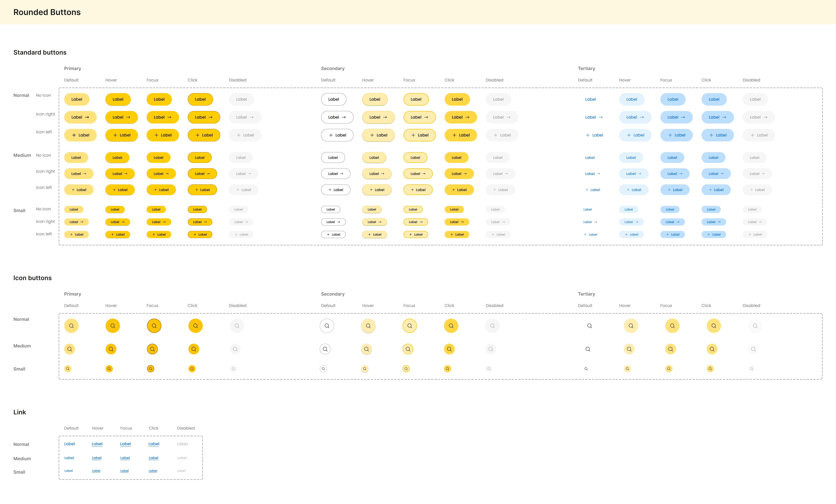Click the Tertiary Hover Normal search icon button

pyautogui.click(x=631, y=326)
